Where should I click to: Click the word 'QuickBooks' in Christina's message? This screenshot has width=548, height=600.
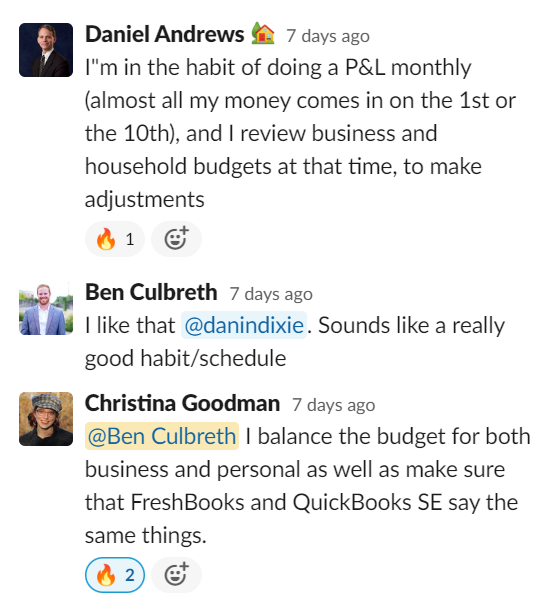(352, 502)
